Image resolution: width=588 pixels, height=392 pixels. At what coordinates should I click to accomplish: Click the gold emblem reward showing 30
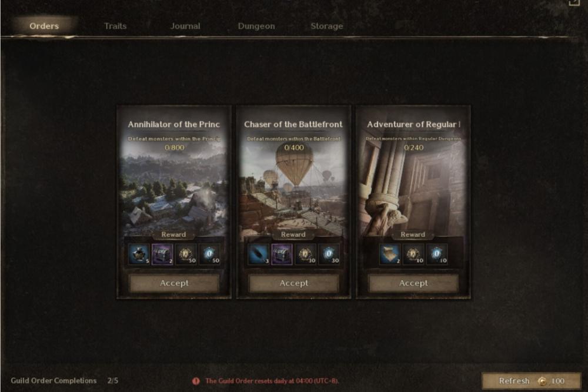(x=306, y=254)
